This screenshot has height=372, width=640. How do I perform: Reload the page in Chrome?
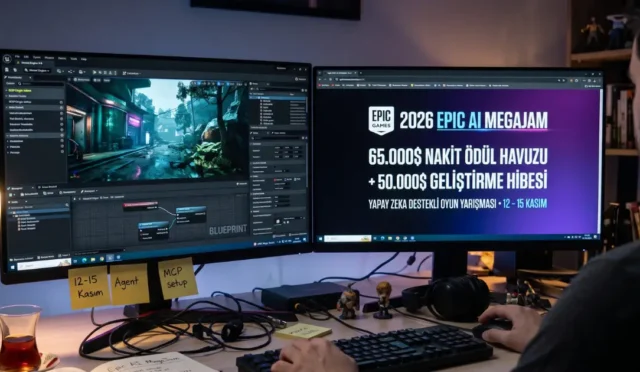pos(331,79)
